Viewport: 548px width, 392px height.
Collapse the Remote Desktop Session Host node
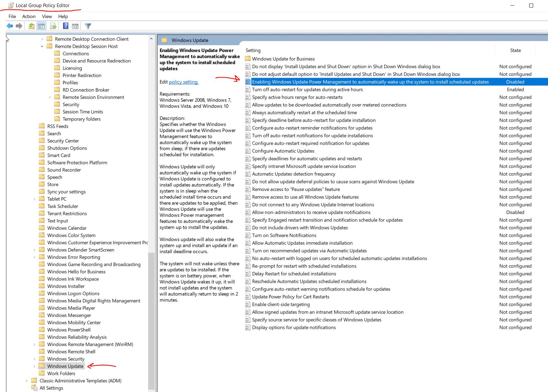pos(42,47)
